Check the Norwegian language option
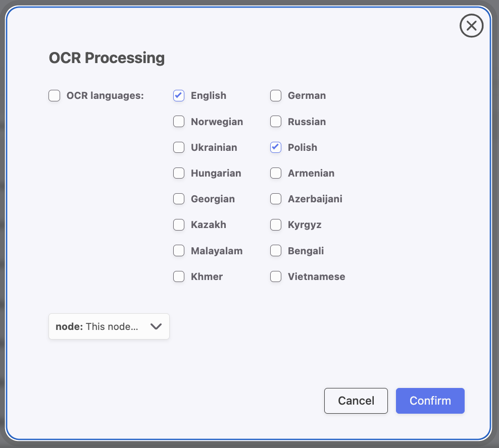 [179, 122]
